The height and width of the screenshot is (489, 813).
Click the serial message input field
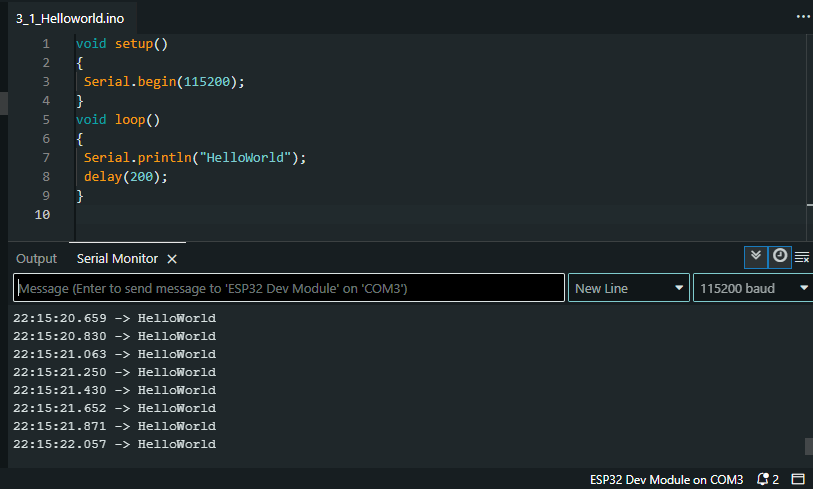(289, 288)
